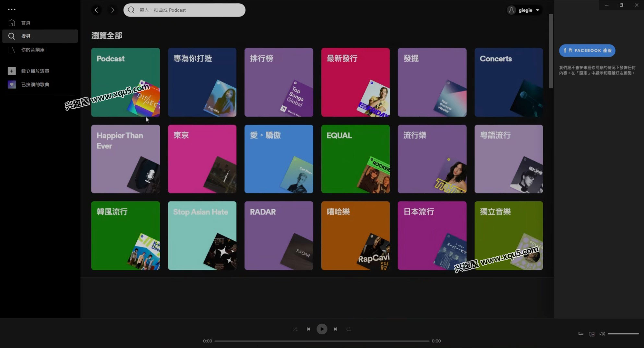Mute with the volume speaker icon
Viewport: 644px width, 348px height.
602,334
